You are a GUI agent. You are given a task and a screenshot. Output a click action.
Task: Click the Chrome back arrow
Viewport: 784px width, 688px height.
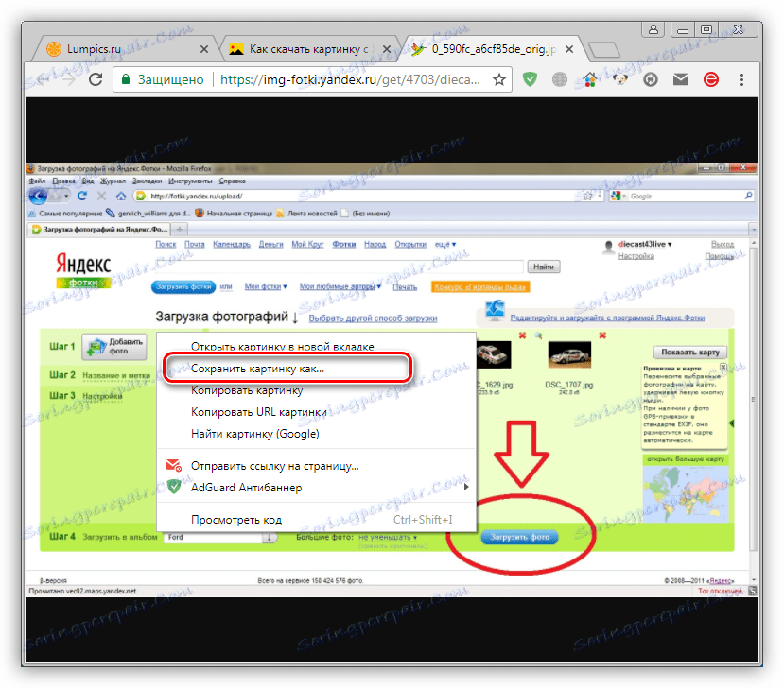(41, 79)
